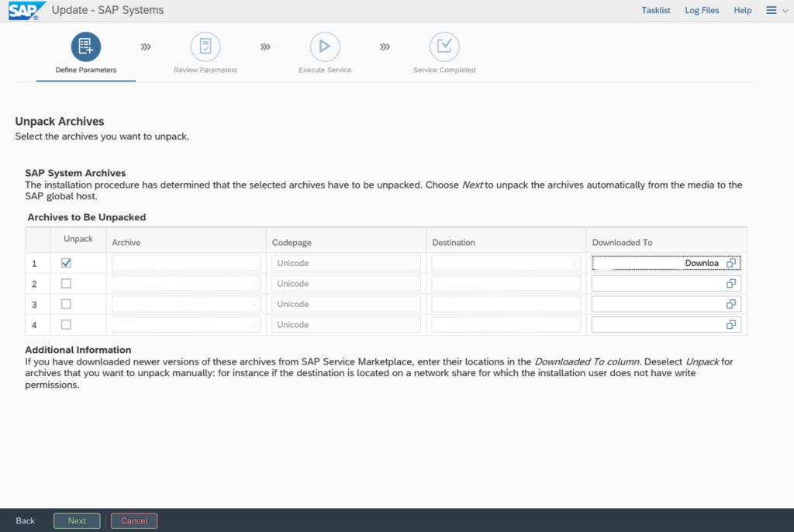Viewport: 794px width, 532px height.
Task: Browse for Downloaded To path in row 2
Action: (730, 284)
